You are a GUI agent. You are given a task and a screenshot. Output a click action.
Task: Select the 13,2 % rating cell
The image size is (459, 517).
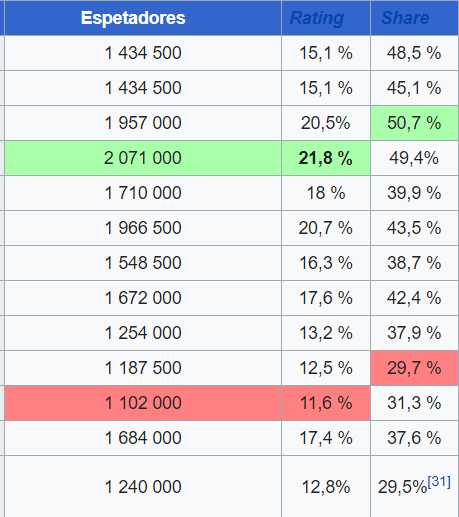tap(326, 333)
